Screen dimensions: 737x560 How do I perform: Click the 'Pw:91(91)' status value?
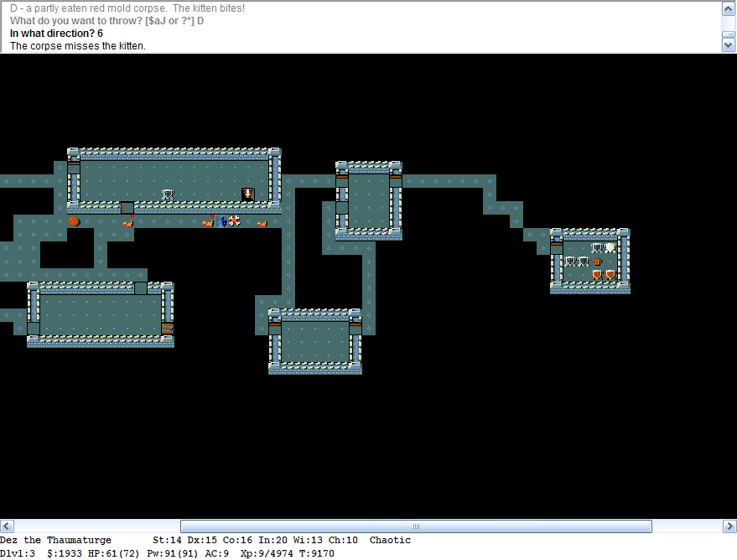[172, 553]
